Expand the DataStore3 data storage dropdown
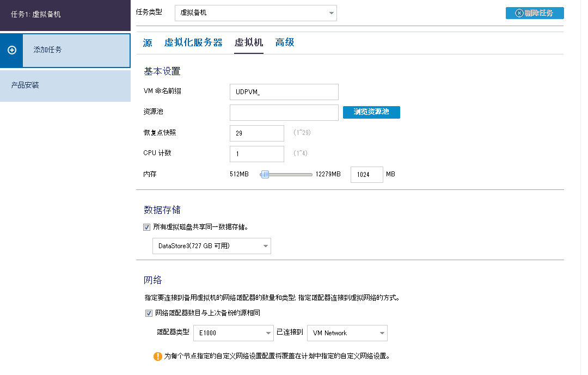The height and width of the screenshot is (375, 588). pos(211,246)
